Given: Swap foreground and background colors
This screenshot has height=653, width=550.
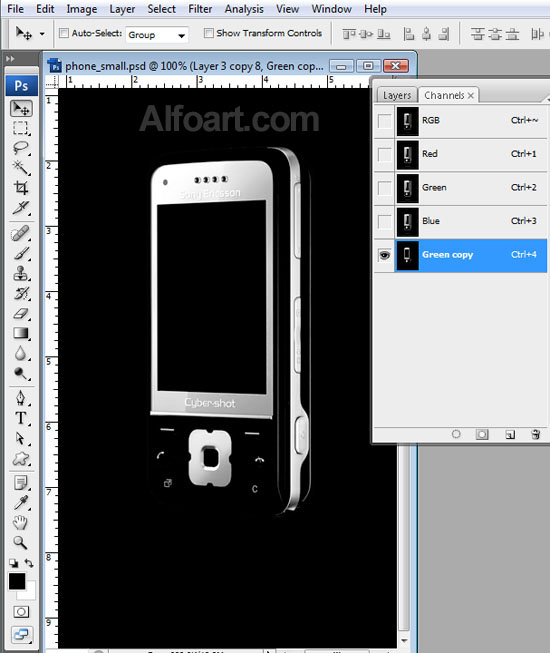Looking at the screenshot, I should [x=29, y=563].
